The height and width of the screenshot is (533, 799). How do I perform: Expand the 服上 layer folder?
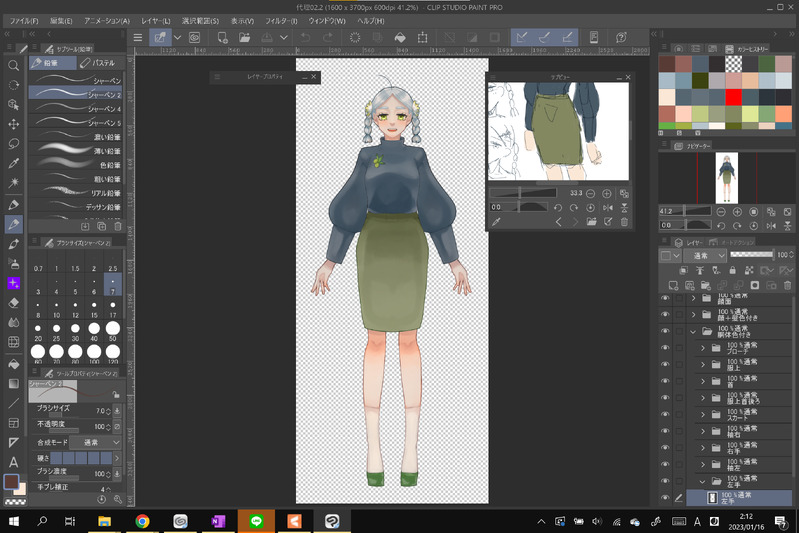[703, 365]
